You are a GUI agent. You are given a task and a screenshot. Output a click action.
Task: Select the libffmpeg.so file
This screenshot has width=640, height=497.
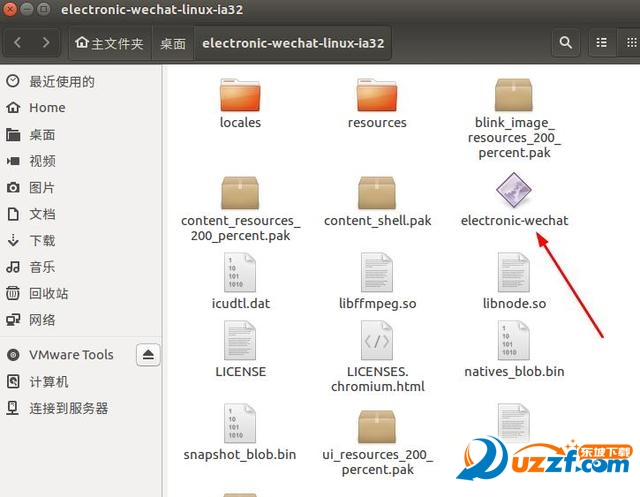click(x=377, y=274)
